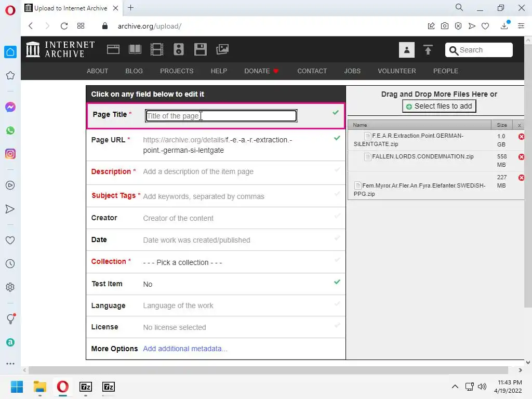The image size is (532, 399).
Task: Open the VOLUNTEER menu item
Action: pyautogui.click(x=397, y=71)
